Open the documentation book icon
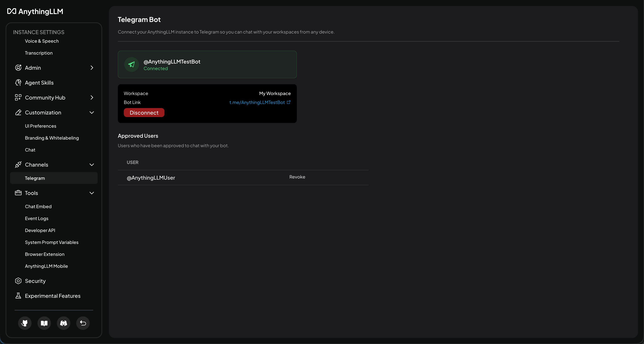 [44, 323]
